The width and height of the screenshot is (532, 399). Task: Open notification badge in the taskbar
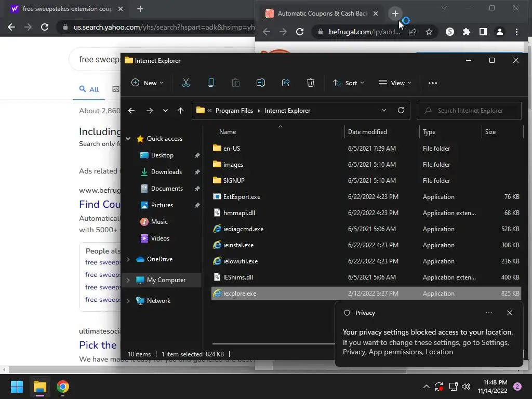[517, 387]
